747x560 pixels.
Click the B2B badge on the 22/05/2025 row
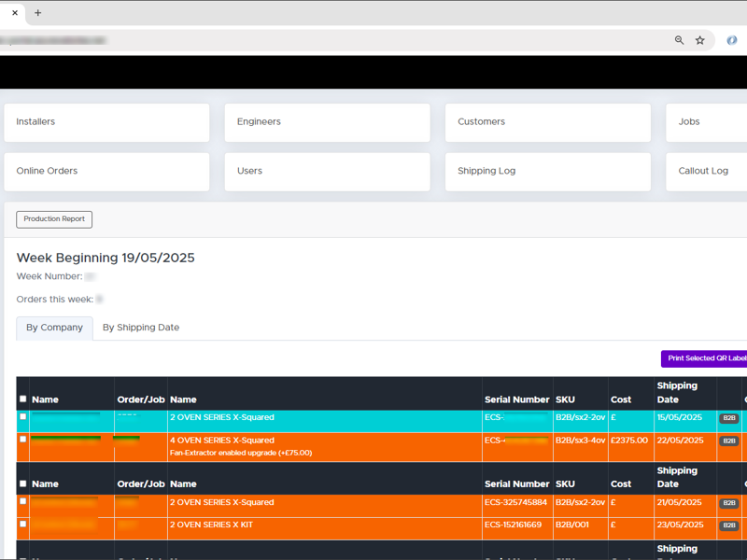click(x=729, y=441)
